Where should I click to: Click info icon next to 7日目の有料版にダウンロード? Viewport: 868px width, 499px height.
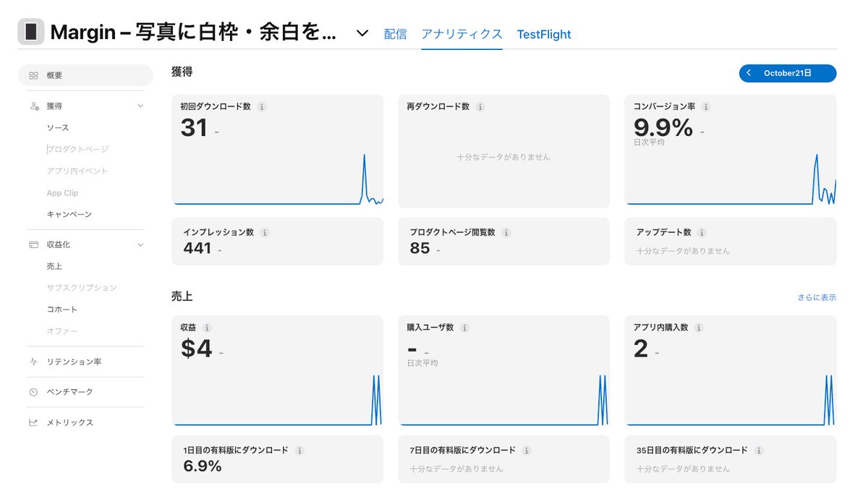tap(527, 451)
